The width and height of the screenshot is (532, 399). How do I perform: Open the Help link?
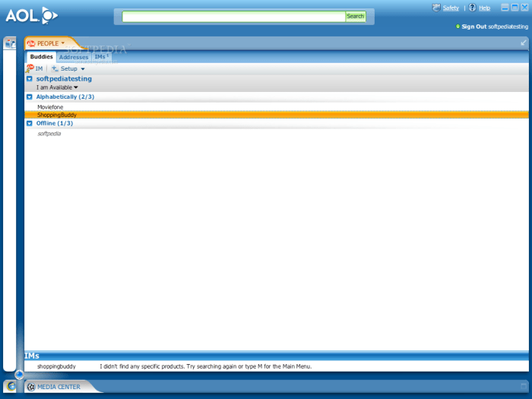point(485,8)
